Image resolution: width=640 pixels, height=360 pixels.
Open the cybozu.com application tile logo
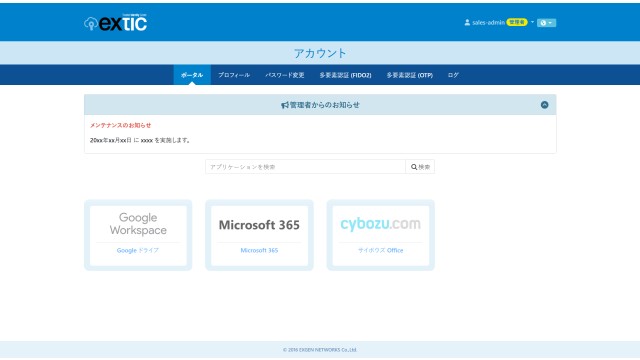[380, 224]
